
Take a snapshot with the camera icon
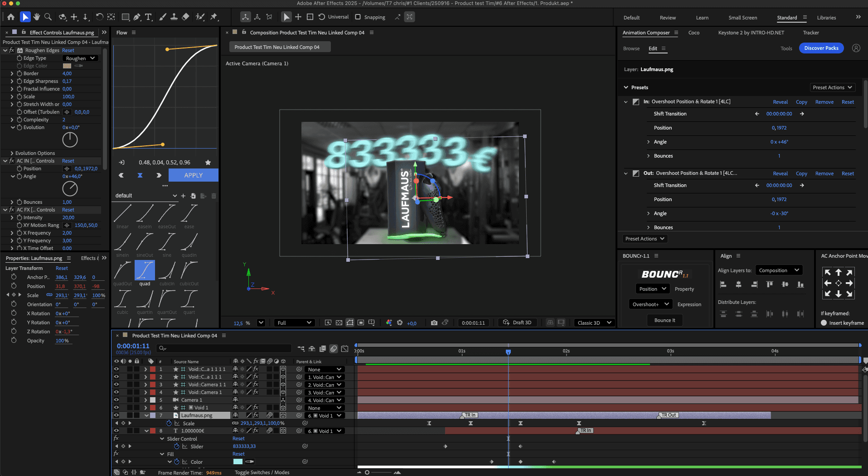pyautogui.click(x=434, y=323)
